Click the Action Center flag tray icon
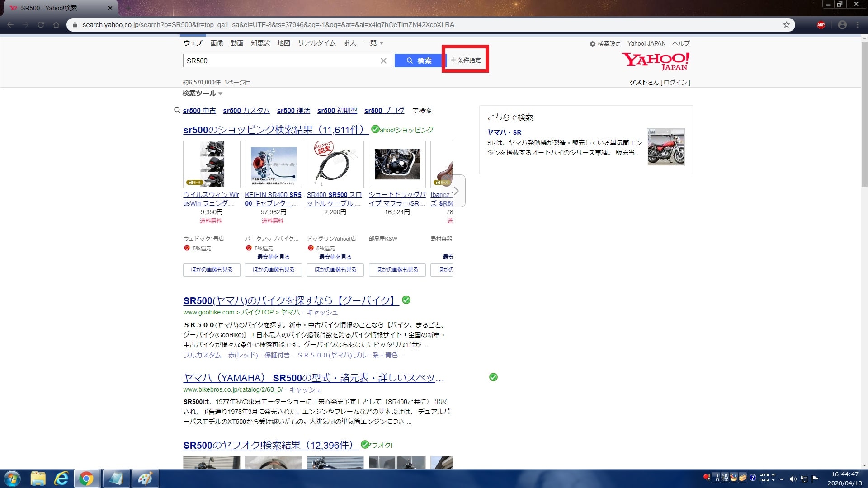Image resolution: width=868 pixels, height=488 pixels. (x=815, y=479)
